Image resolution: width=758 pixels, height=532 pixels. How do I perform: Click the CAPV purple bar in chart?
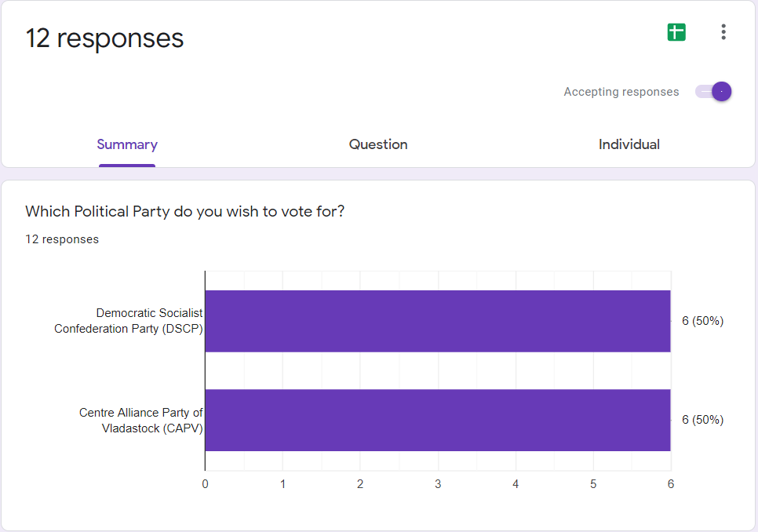[437, 420]
